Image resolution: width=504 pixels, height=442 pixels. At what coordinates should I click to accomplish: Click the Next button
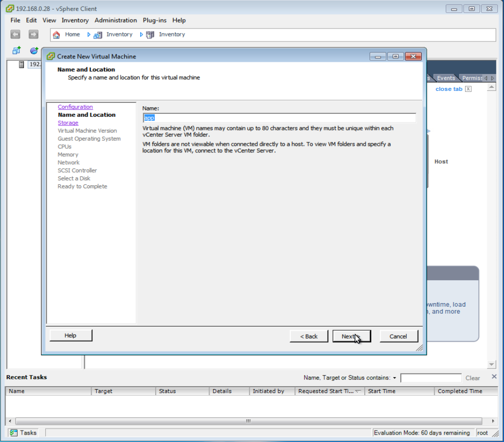tap(352, 336)
